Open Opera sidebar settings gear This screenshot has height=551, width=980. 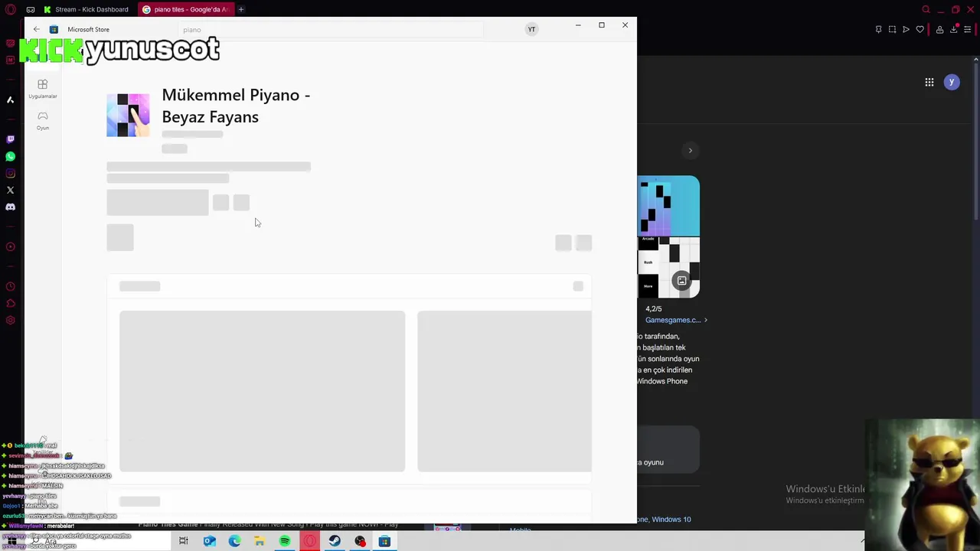(10, 320)
